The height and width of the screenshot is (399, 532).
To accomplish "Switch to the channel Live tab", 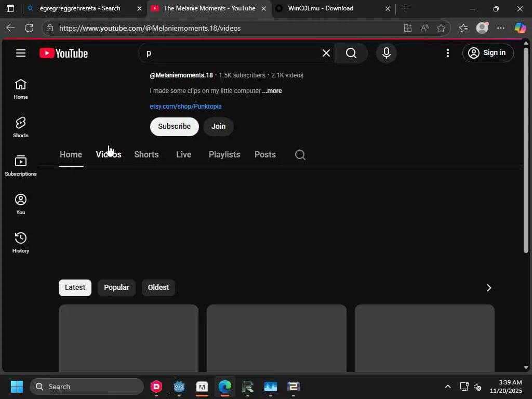I will 184,155.
